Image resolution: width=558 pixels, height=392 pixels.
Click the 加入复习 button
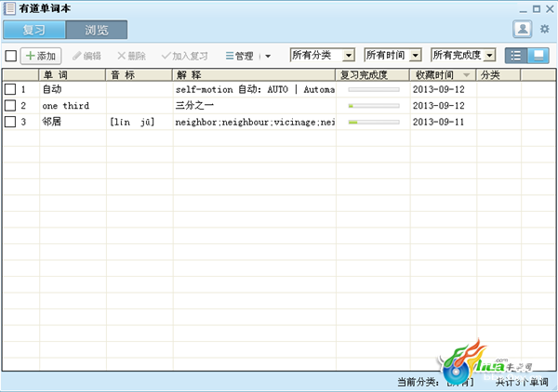pyautogui.click(x=184, y=56)
